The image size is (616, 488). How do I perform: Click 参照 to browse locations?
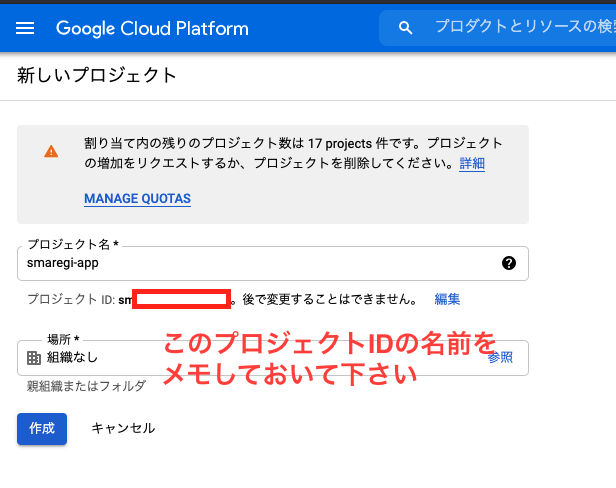coord(500,357)
